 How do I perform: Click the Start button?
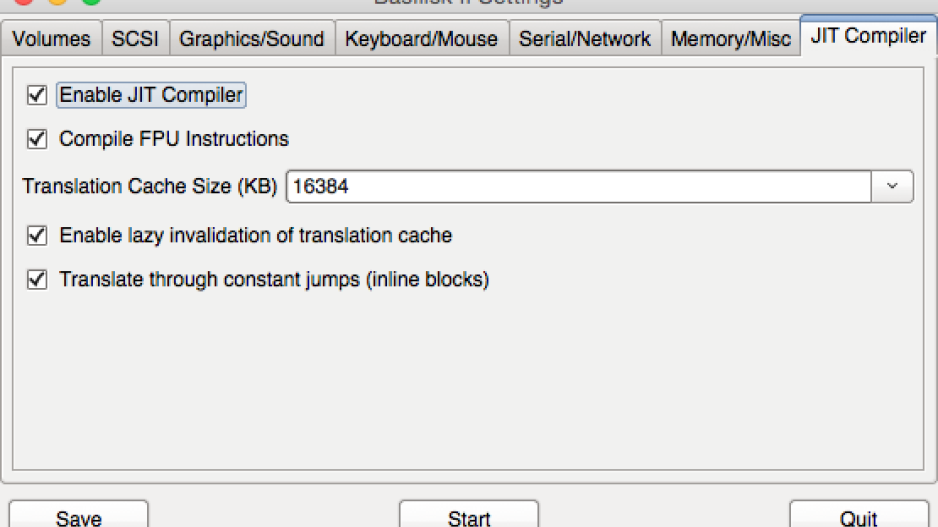coord(469,516)
